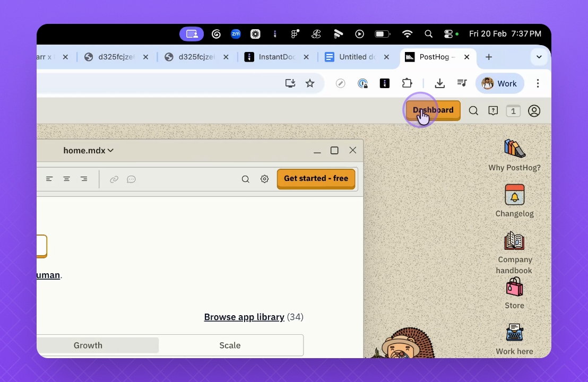This screenshot has height=382, width=588.
Task: Follow the Browse app library link
Action: point(244,317)
